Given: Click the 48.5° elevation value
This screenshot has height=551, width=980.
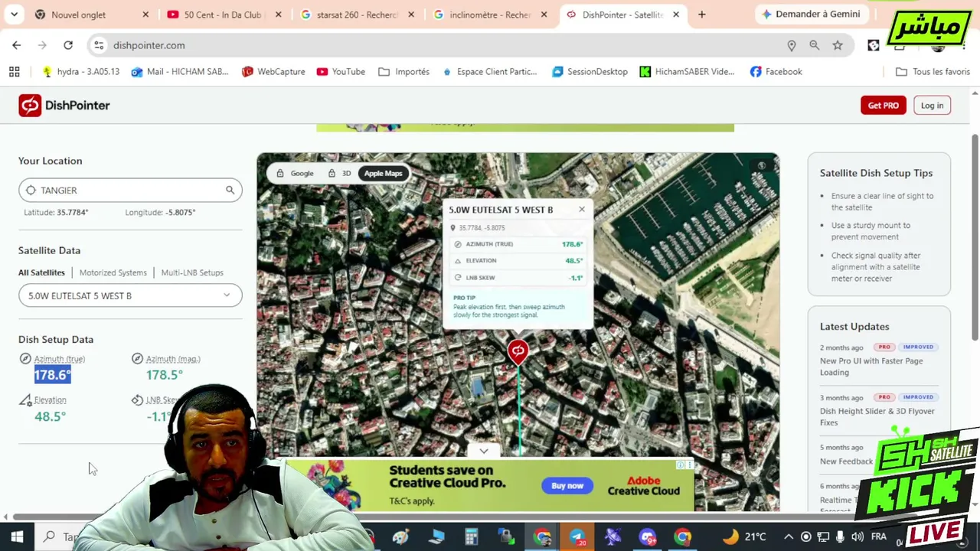Looking at the screenshot, I should (50, 416).
